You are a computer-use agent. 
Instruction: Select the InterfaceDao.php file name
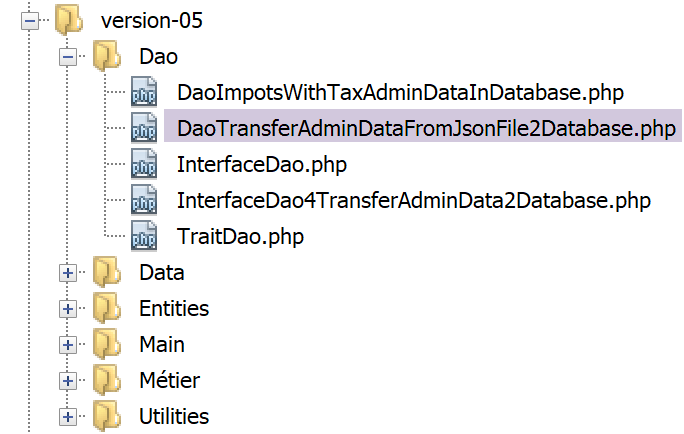(261, 165)
